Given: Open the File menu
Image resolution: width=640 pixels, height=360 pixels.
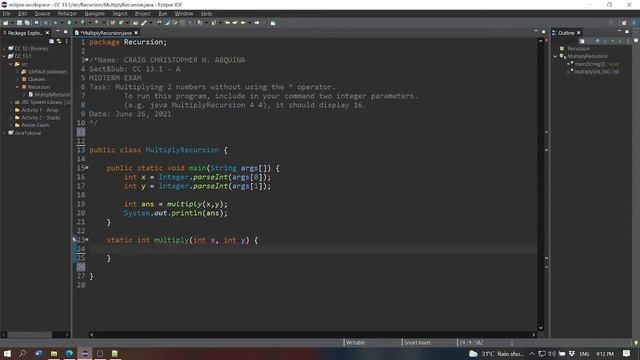Looking at the screenshot, I should pos(6,13).
